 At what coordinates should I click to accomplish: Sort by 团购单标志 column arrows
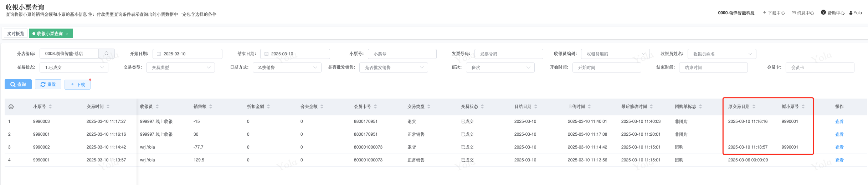[700, 106]
